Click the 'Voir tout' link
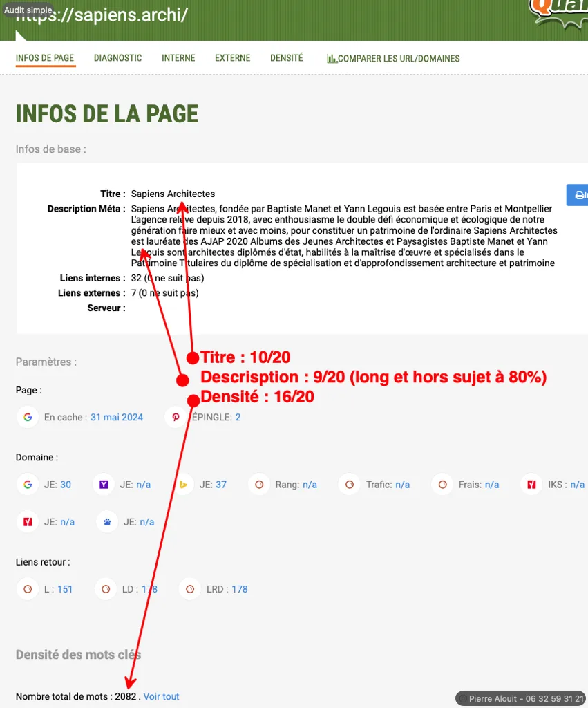 click(161, 696)
